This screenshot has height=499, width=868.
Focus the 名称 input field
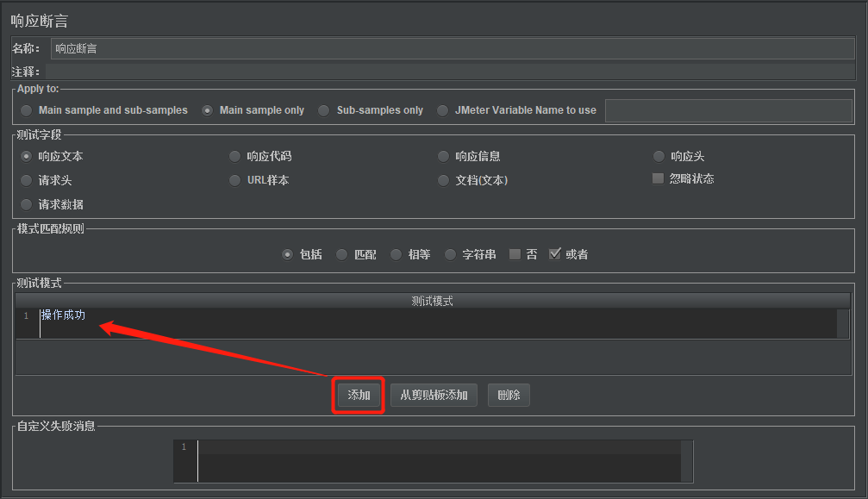click(x=453, y=48)
